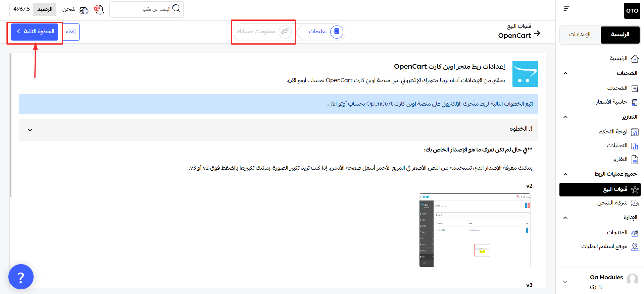
Task: Click the reports document icon
Action: pyautogui.click(x=635, y=160)
